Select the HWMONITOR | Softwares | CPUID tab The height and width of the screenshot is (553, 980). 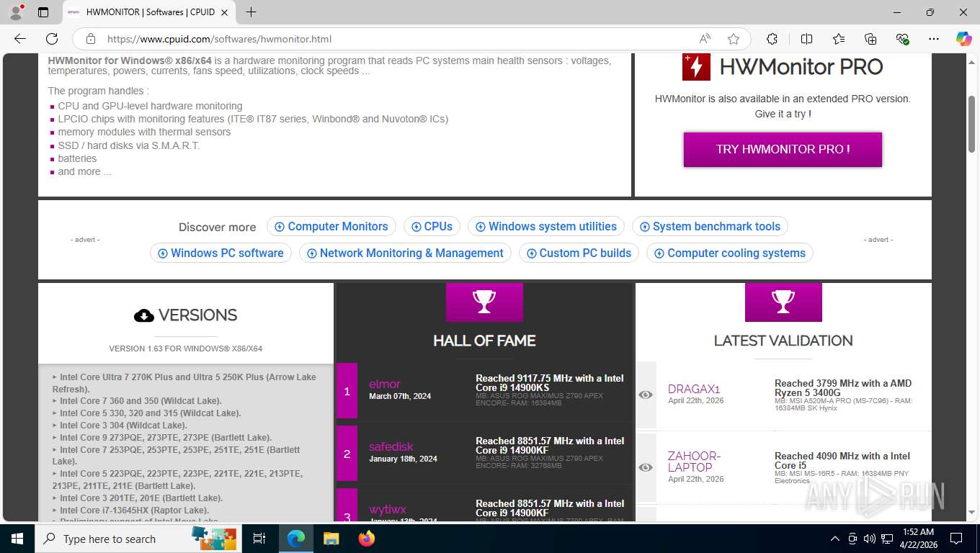149,12
